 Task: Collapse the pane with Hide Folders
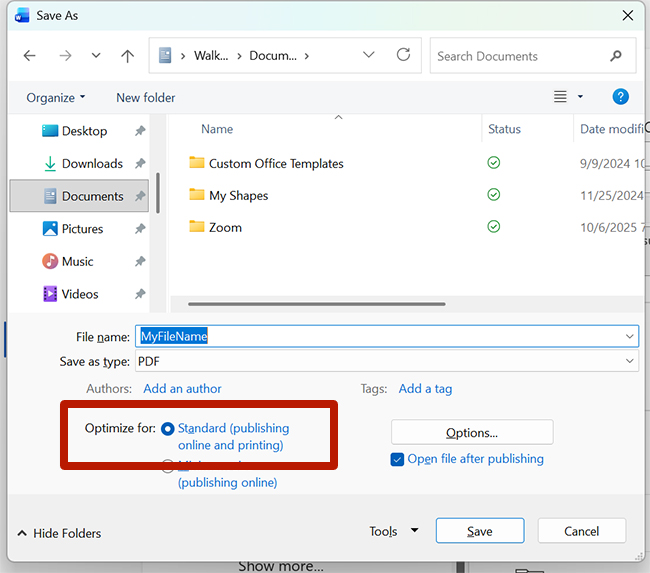point(59,533)
